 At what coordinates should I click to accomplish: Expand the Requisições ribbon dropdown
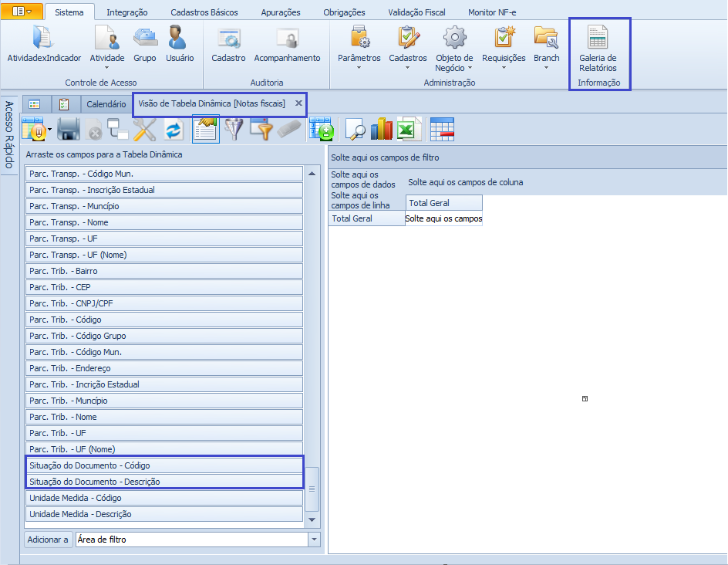pos(504,48)
